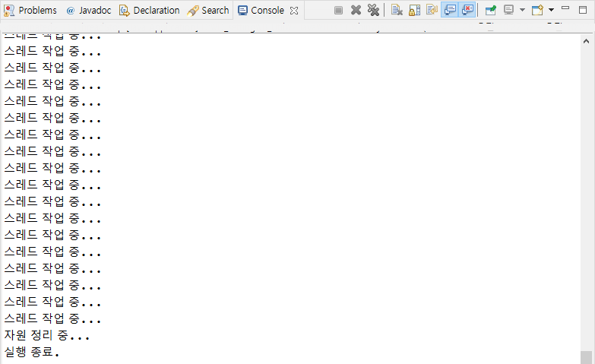595x364 pixels.
Task: Pin the current console
Action: [491, 10]
